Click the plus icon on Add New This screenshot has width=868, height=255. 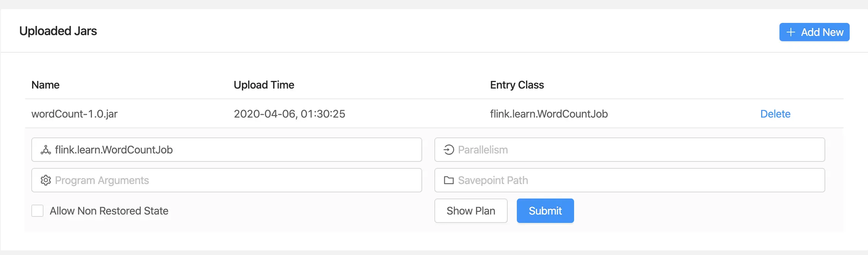[x=791, y=32]
